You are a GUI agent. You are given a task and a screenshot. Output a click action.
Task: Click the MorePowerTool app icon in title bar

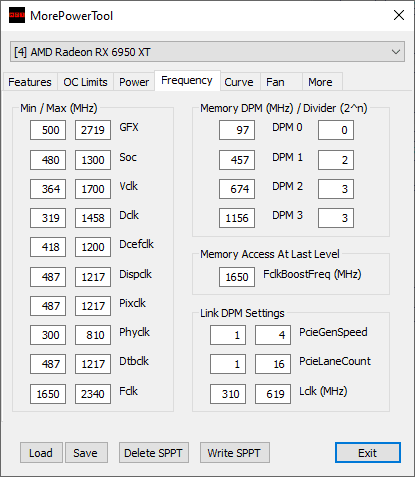click(17, 15)
